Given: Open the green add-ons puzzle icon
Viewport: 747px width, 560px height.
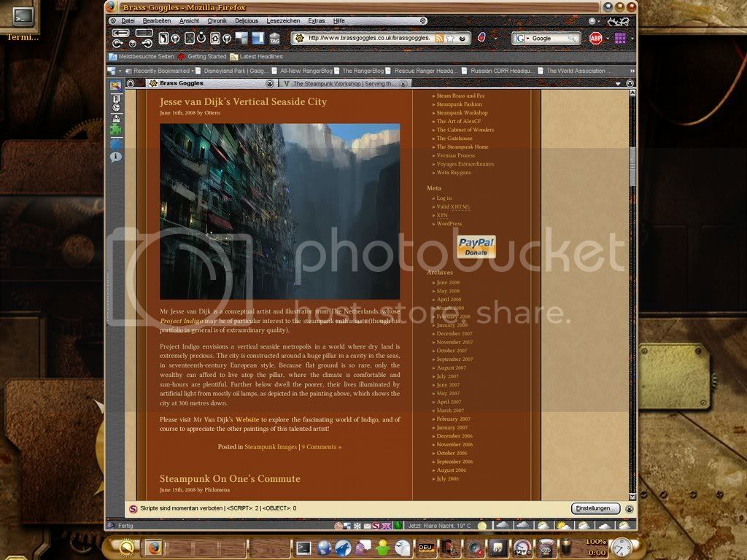Looking at the screenshot, I should click(x=116, y=130).
